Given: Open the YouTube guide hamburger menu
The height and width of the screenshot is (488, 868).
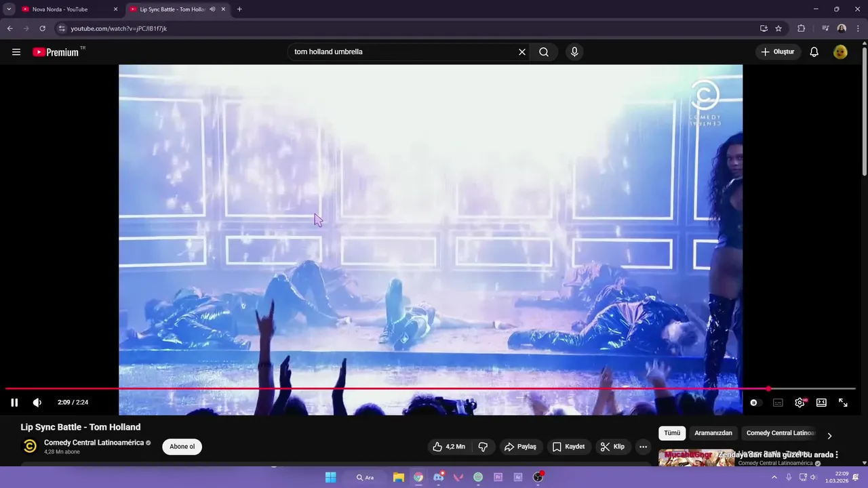Looking at the screenshot, I should tap(16, 52).
